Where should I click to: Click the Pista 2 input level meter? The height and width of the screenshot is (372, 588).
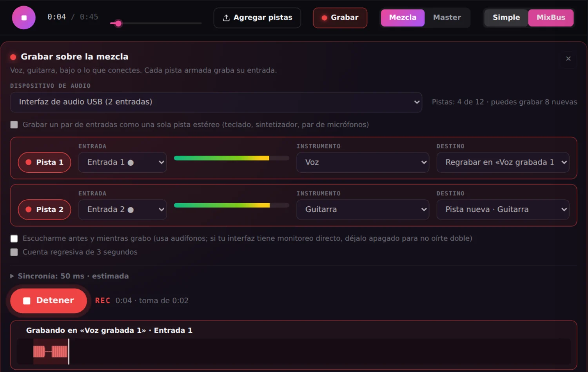pyautogui.click(x=231, y=205)
